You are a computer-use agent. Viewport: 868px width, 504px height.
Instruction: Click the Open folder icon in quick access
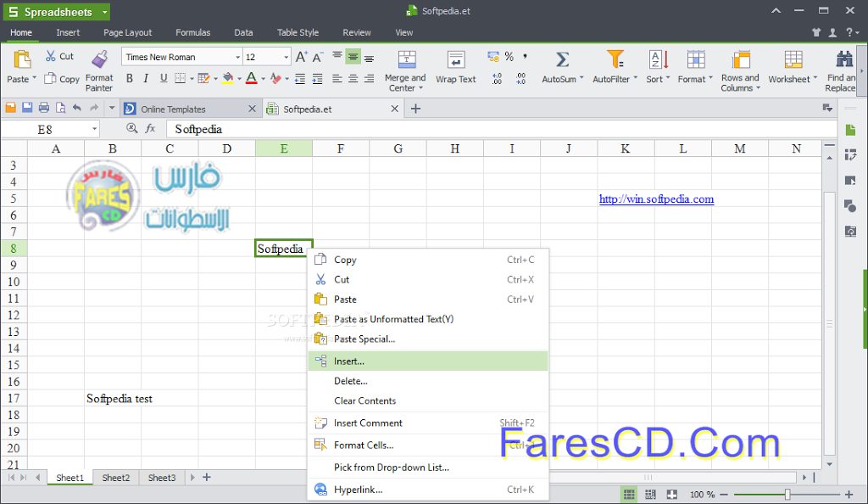click(x=10, y=108)
